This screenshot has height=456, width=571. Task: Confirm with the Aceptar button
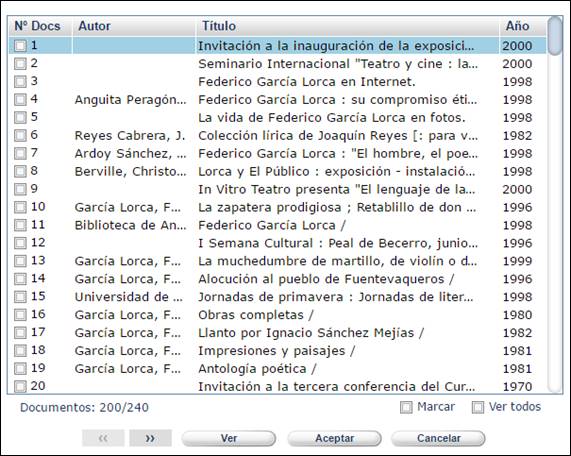click(334, 438)
